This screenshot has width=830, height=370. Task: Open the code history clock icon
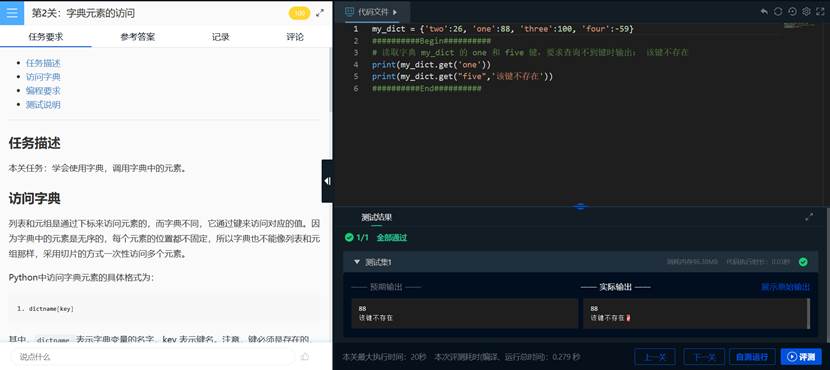coord(792,12)
